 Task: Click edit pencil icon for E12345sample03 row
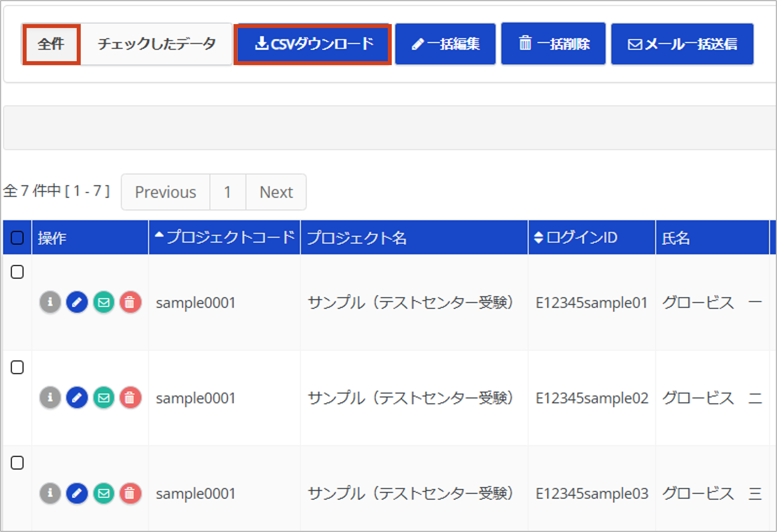coord(77,493)
